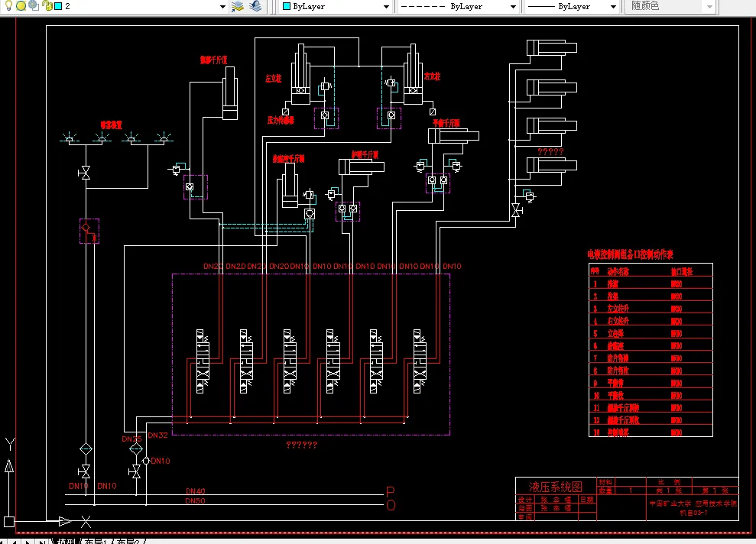The image size is (756, 544).
Task: Select the DN25 label text
Action: tap(131, 439)
